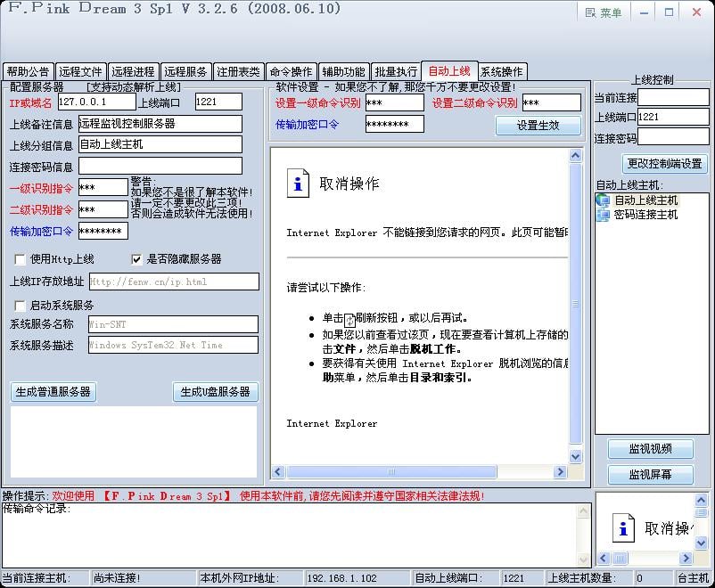715x588 pixels.
Task: Focus the 上线分组信息 text field
Action: click(160, 144)
